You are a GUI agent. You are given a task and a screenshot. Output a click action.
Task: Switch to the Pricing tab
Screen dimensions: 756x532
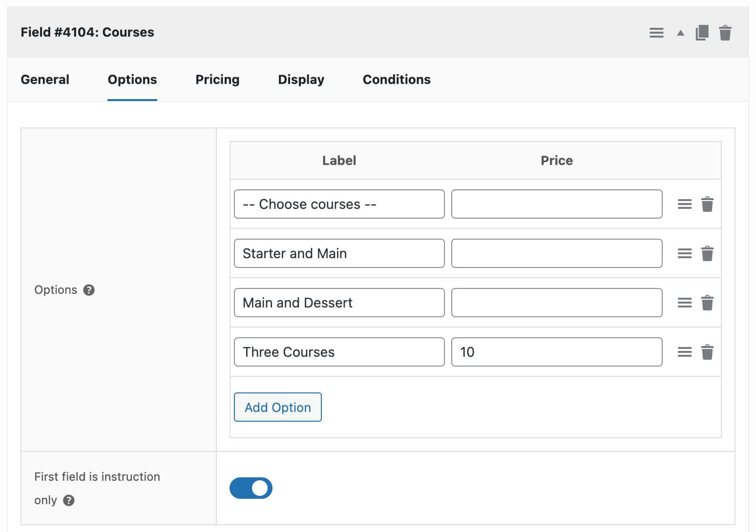[x=217, y=80]
